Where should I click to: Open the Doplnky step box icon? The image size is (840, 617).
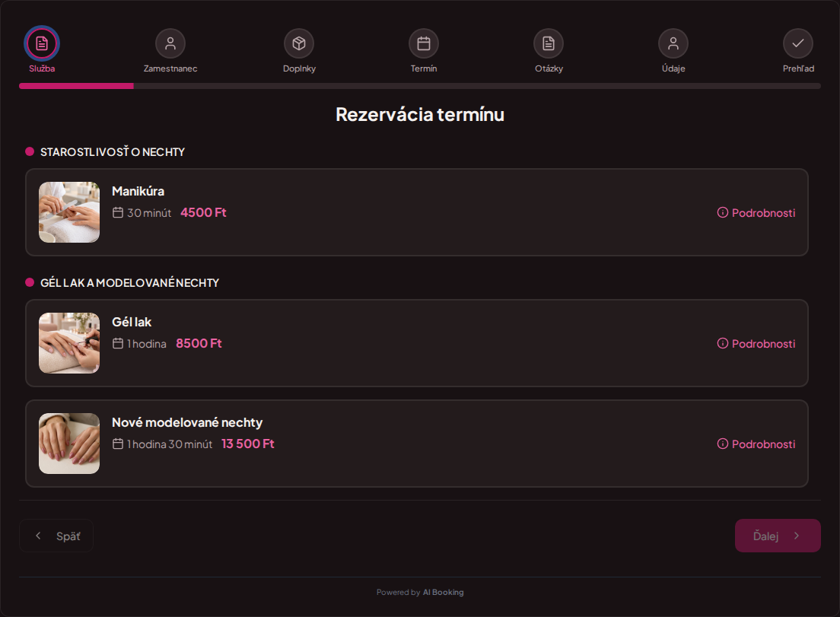click(x=299, y=43)
